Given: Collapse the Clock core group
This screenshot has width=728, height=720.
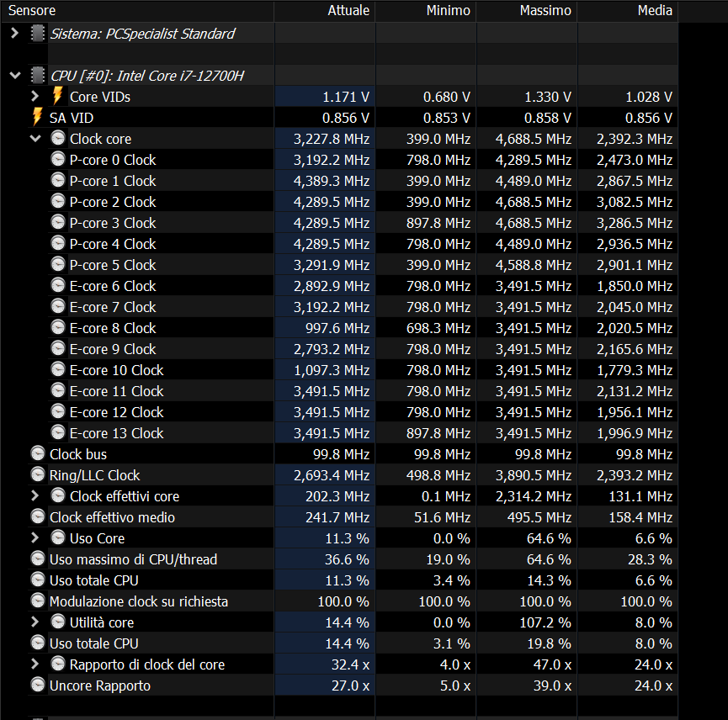Looking at the screenshot, I should point(35,138).
